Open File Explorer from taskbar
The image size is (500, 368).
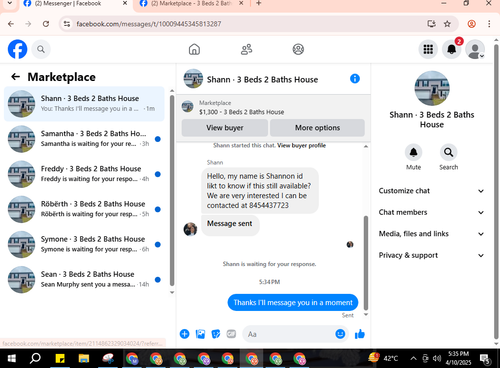[x=84, y=359]
